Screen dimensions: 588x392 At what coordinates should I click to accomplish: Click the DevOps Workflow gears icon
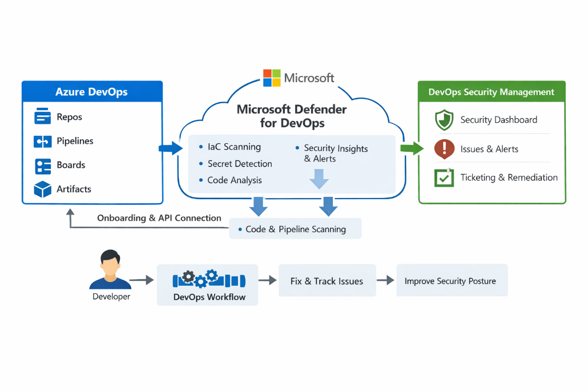pyautogui.click(x=209, y=279)
